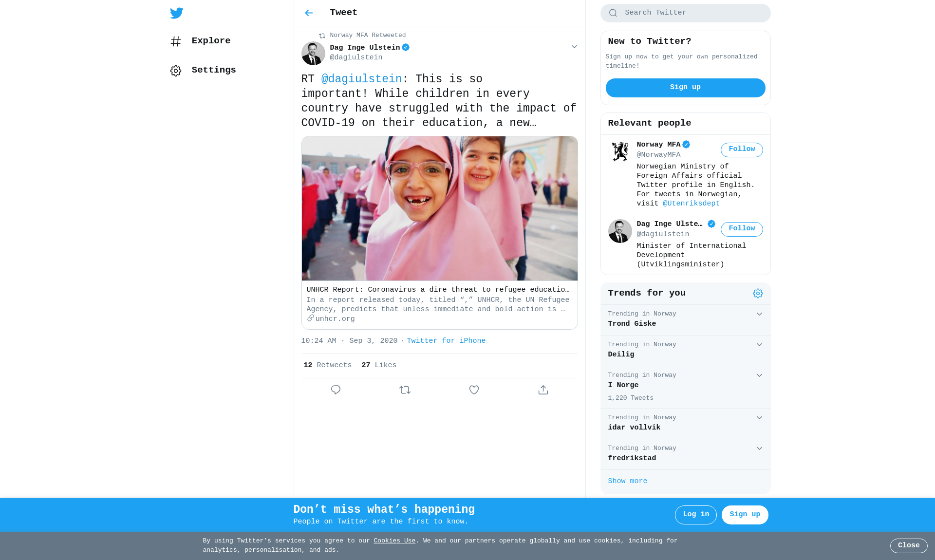Open the Norway MFA avatar in Relevant people

point(620,152)
